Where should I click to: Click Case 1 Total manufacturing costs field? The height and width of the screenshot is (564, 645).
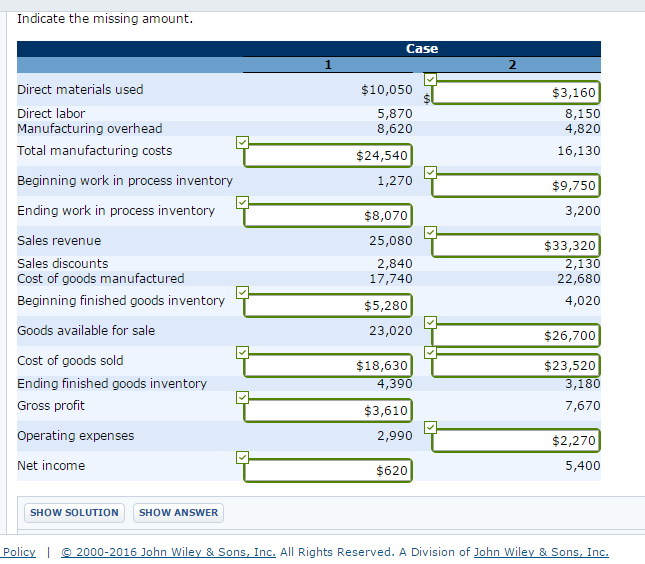tap(328, 156)
